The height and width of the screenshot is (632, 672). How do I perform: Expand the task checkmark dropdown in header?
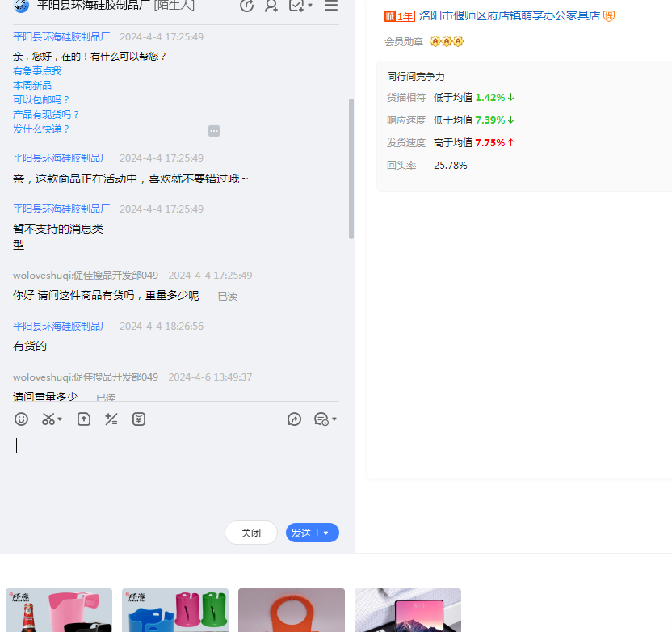click(x=311, y=6)
